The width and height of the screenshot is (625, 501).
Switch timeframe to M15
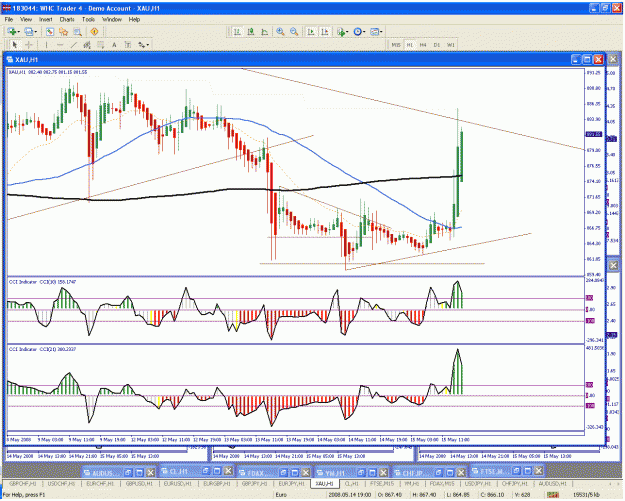click(396, 45)
